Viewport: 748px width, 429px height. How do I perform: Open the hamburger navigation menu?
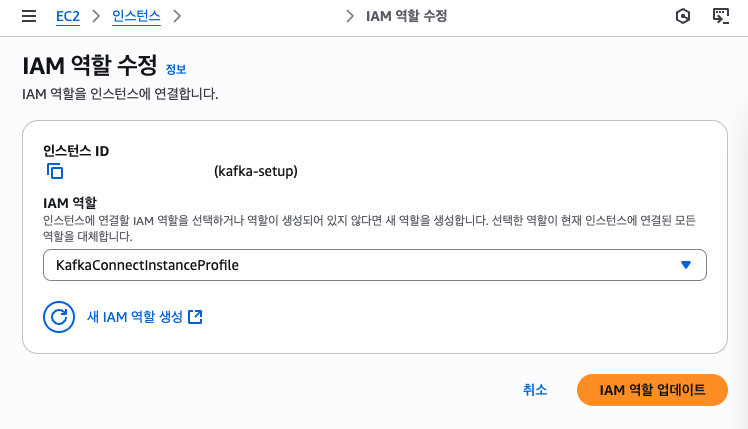pyautogui.click(x=29, y=16)
